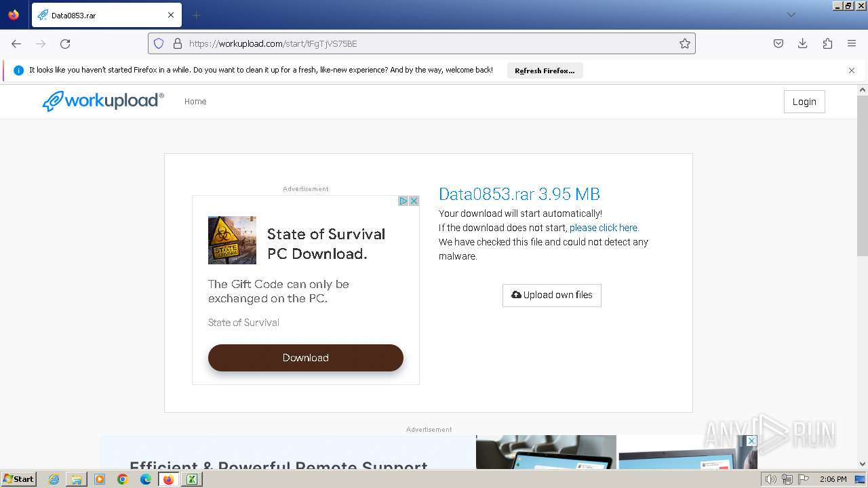Open Excel from the taskbar
The height and width of the screenshot is (488, 868).
pyautogui.click(x=191, y=479)
